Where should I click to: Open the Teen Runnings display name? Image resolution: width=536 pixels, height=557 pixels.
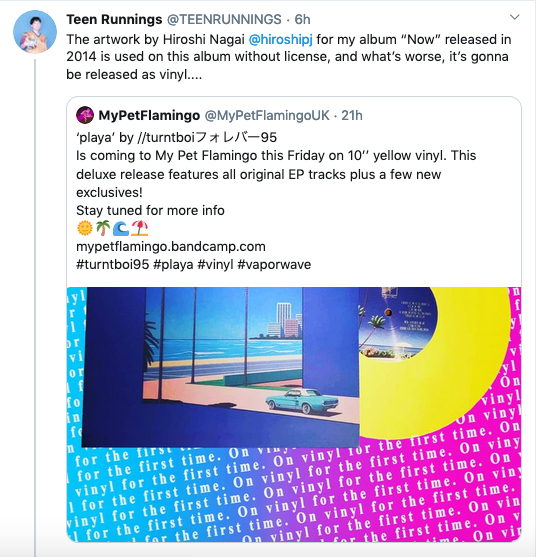[114, 19]
